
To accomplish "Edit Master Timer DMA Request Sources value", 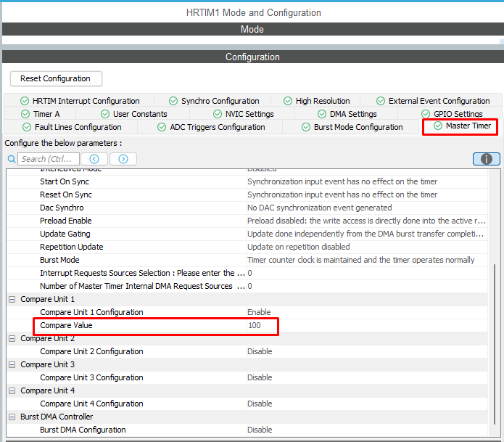I will tap(367, 286).
